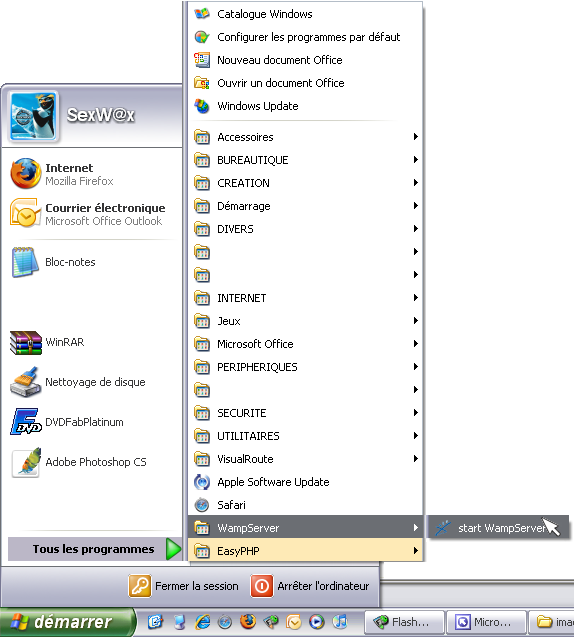The width and height of the screenshot is (574, 637).
Task: Click the user account penguin picture
Action: point(34,116)
